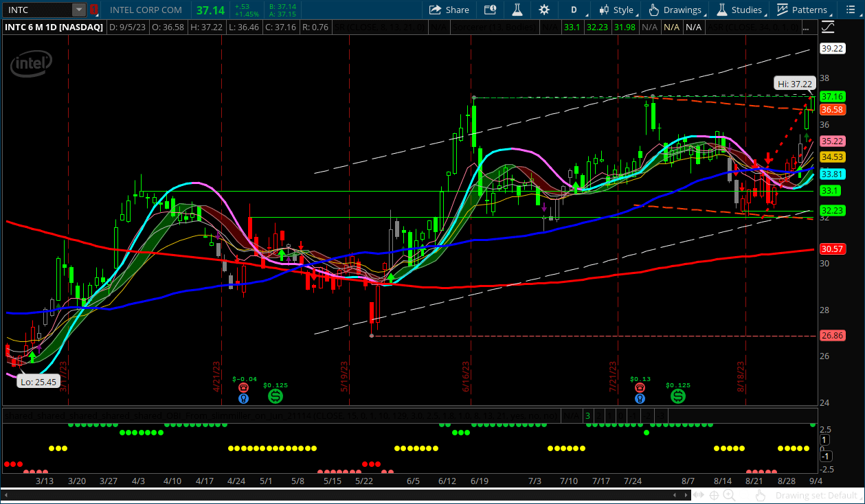Click the $0.125 dividend icon in May

coord(275,396)
